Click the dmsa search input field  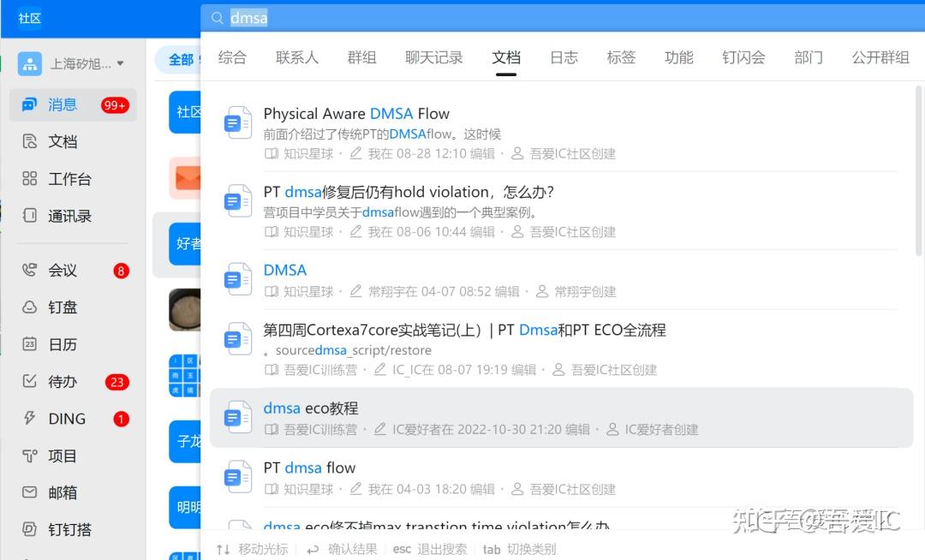(248, 18)
